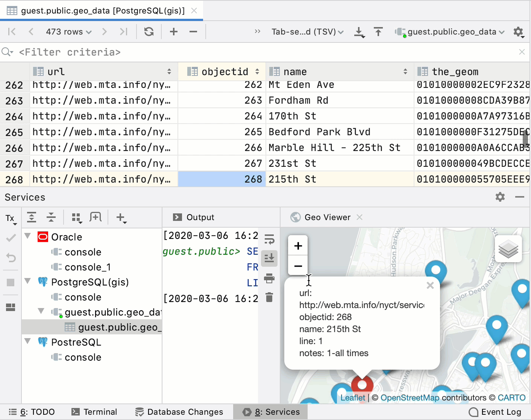Toggle soft-wrap in the Output panel

(269, 239)
